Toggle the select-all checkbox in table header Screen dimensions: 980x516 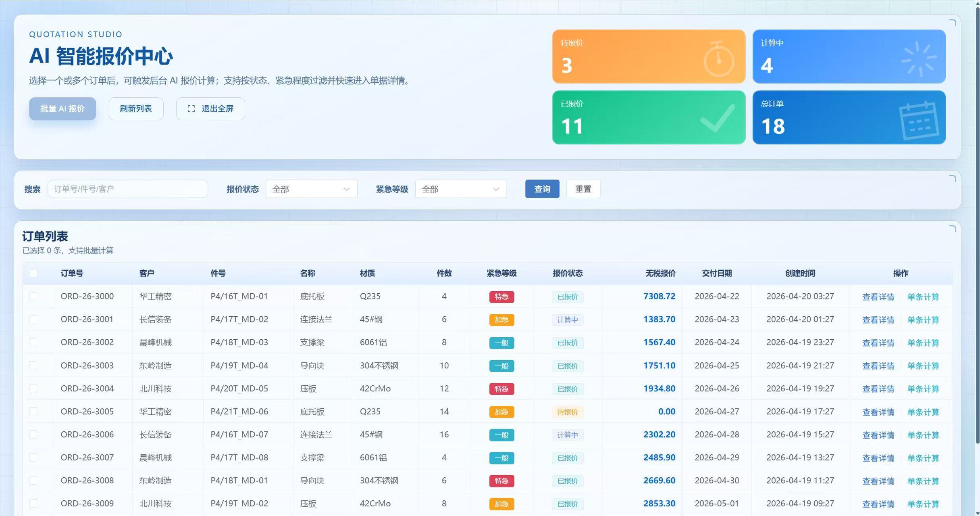coord(33,274)
